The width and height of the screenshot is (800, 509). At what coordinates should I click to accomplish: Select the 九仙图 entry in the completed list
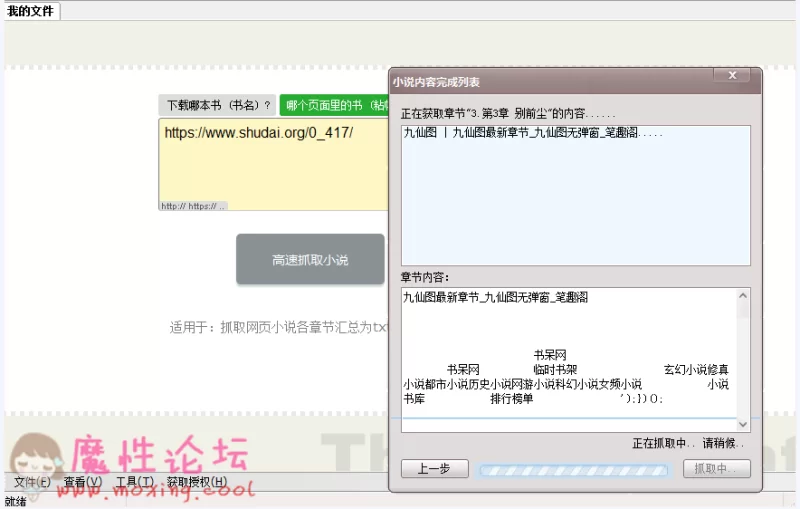click(x=533, y=133)
